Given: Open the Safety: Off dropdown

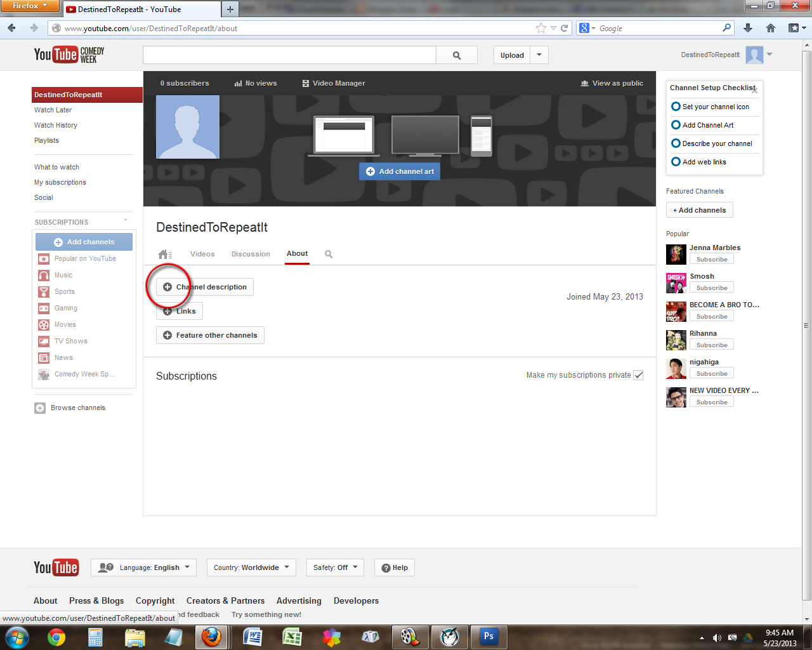Looking at the screenshot, I should pyautogui.click(x=335, y=567).
